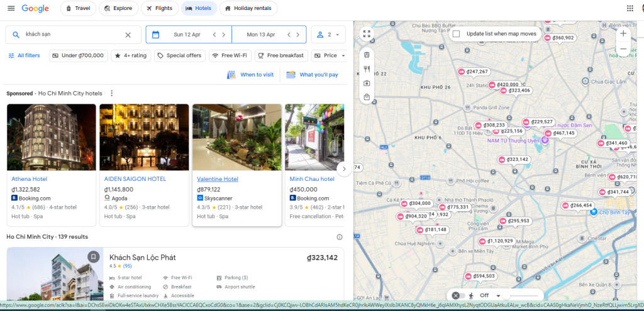Toggle the Free Wi-Fi filter

point(230,56)
